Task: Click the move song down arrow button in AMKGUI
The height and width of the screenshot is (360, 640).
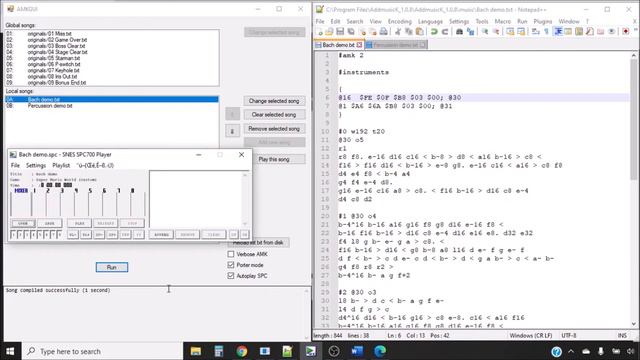Action: point(232,131)
